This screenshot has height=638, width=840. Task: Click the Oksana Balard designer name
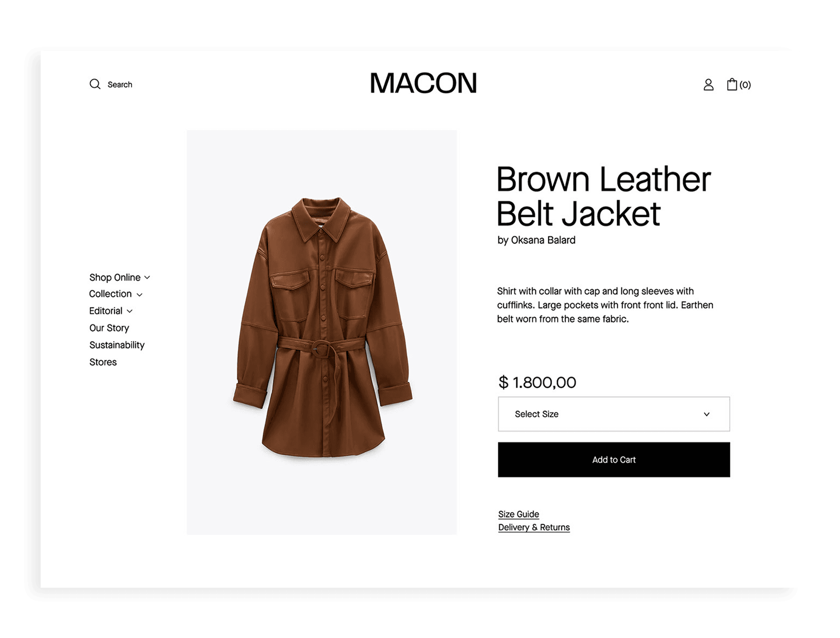coord(543,240)
